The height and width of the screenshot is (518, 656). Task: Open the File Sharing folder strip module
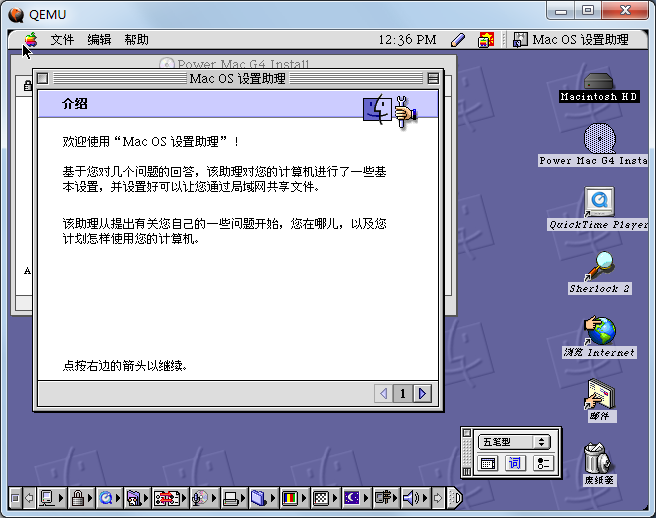tap(137, 498)
